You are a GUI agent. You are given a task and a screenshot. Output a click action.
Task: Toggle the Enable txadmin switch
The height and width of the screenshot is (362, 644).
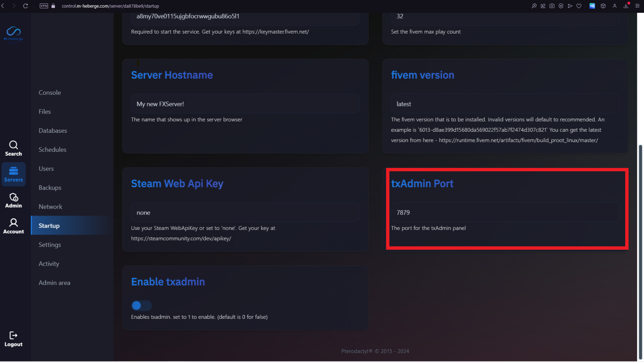pos(141,305)
